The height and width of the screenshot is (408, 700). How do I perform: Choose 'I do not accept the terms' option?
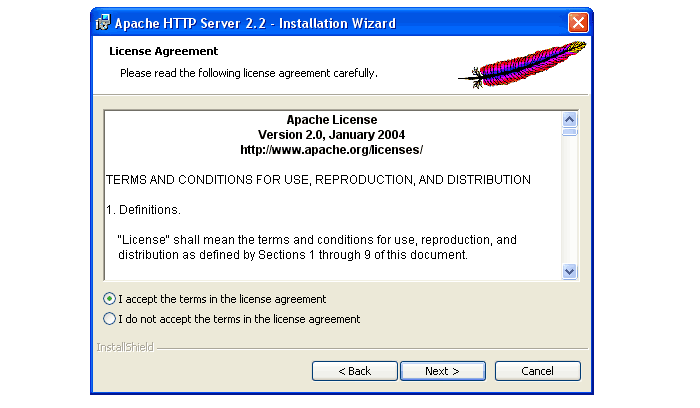(110, 319)
